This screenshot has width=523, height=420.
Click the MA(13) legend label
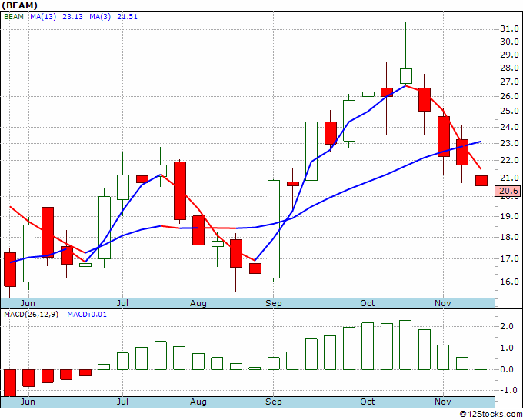coord(43,17)
